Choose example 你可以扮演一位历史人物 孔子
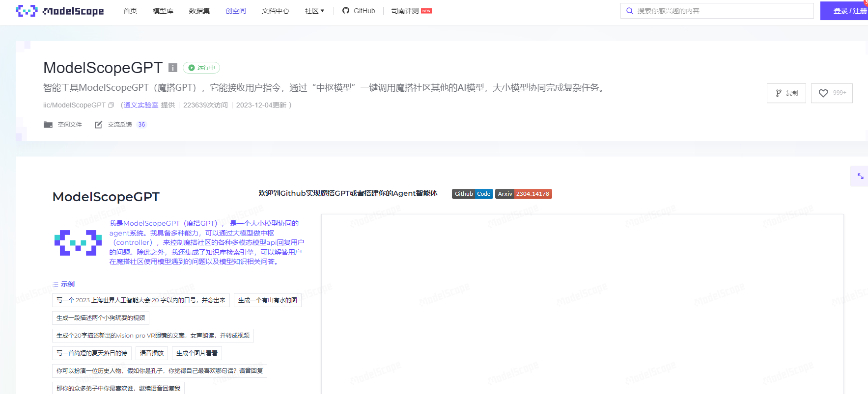Viewport: 868px width, 394px height. point(160,371)
